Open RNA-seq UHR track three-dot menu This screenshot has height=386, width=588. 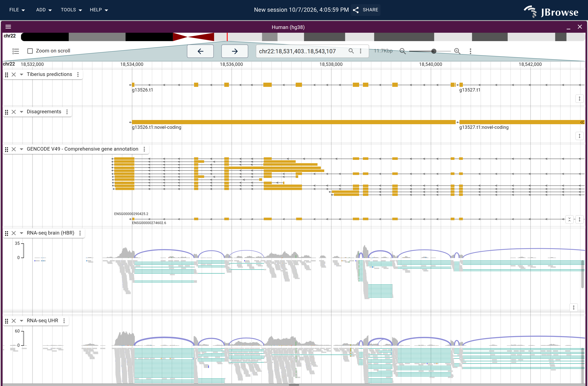[64, 321]
